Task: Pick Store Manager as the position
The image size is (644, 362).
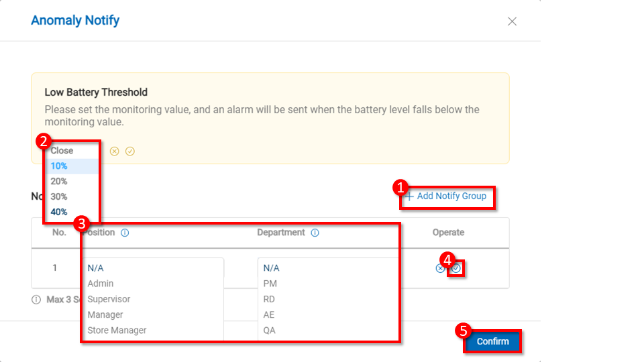Action: click(117, 330)
